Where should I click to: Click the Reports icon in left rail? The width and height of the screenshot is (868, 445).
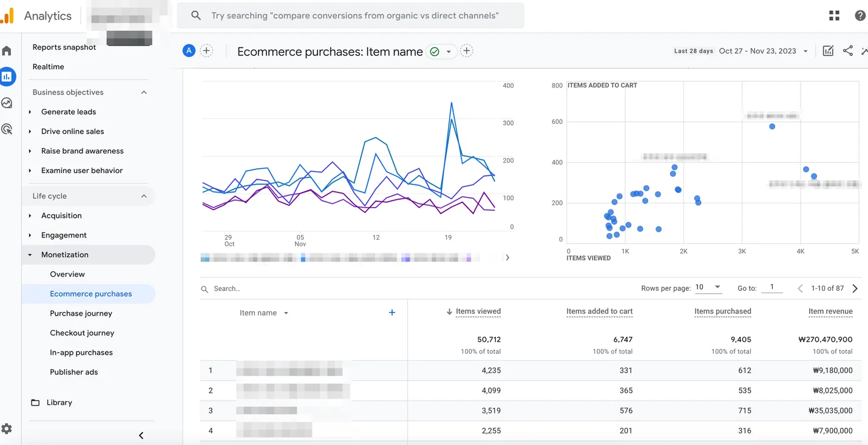pos(7,76)
